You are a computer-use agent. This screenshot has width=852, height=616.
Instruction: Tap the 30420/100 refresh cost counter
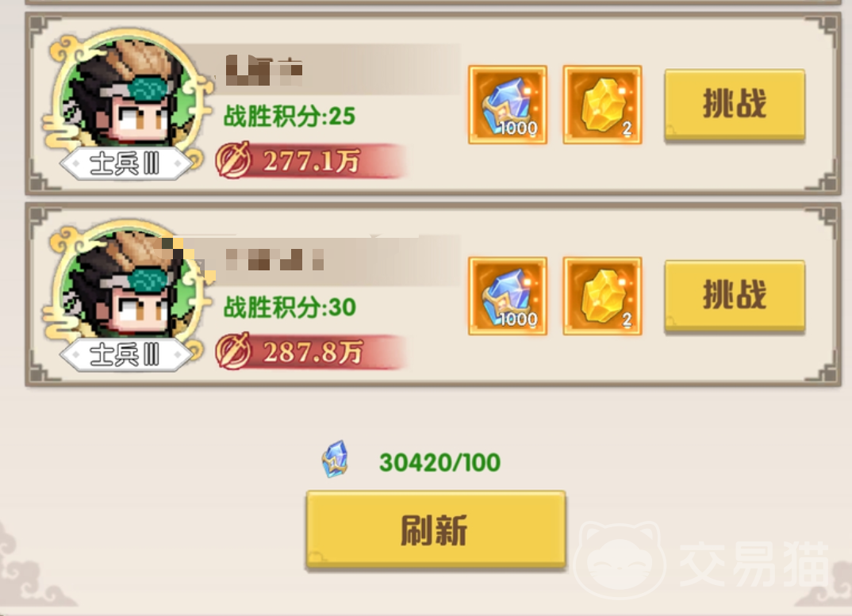[439, 462]
